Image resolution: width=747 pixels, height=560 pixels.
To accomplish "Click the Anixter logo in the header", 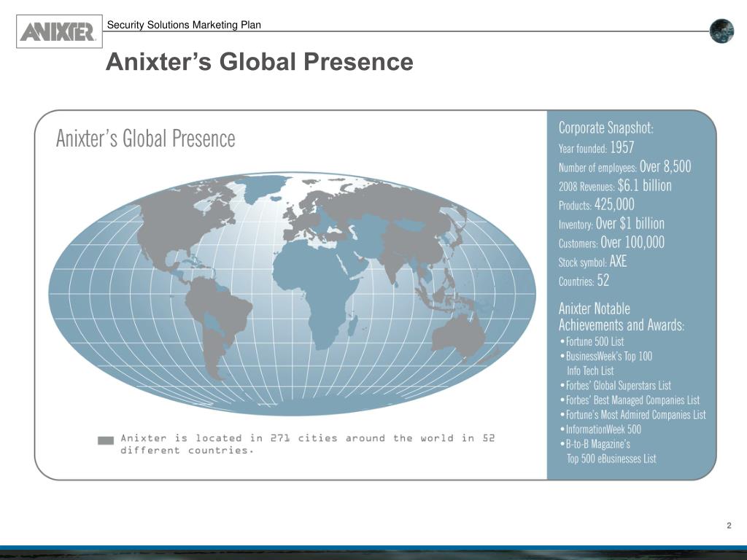I will (59, 31).
